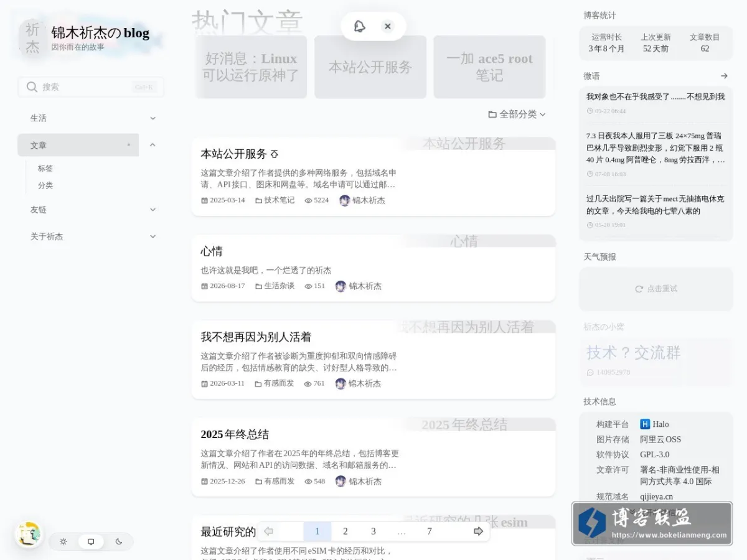Select page 2 in pagination
Viewport: 747px width, 560px height.
coord(345,531)
